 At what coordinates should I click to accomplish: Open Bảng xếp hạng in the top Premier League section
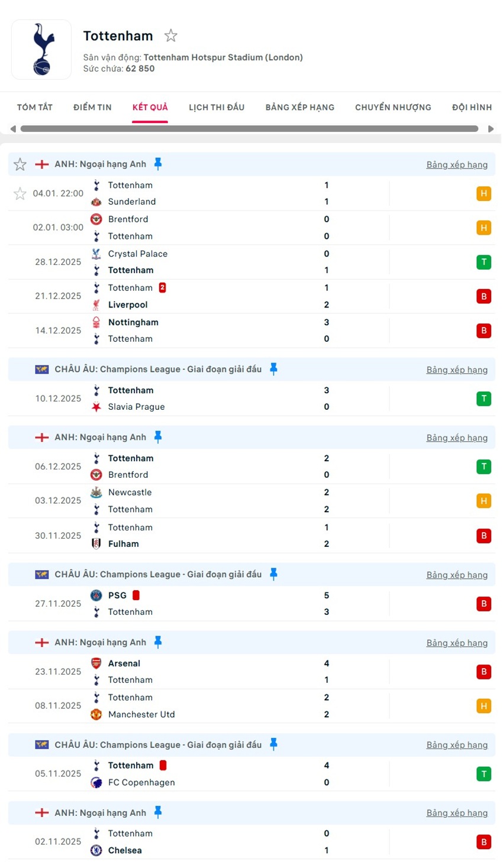click(x=457, y=164)
